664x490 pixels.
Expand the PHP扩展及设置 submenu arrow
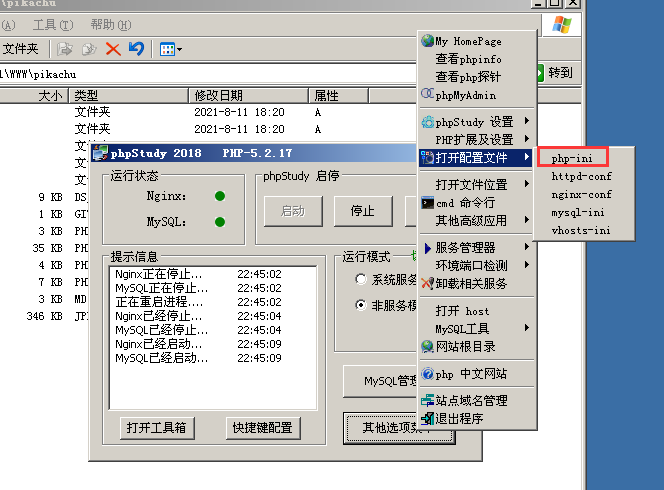click(x=526, y=138)
